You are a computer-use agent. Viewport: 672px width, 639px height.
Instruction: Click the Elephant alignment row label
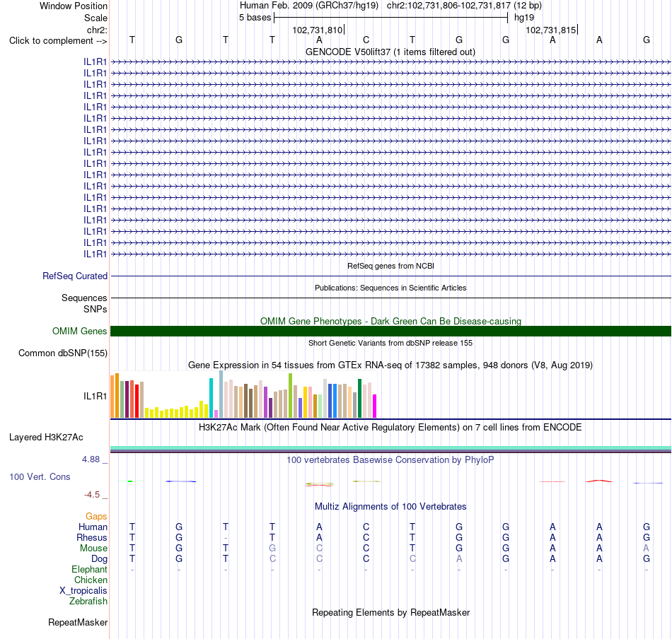(89, 569)
